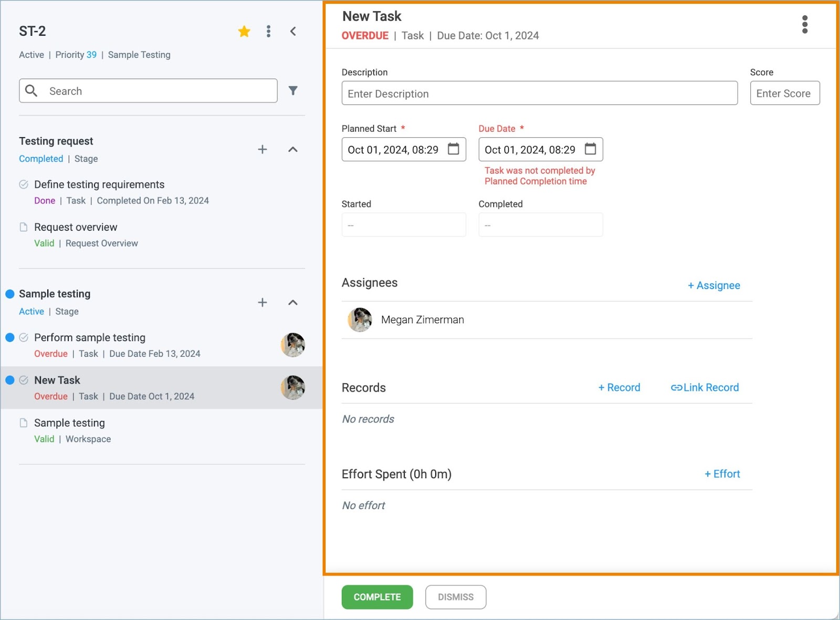Open the filter funnel icon

click(293, 91)
